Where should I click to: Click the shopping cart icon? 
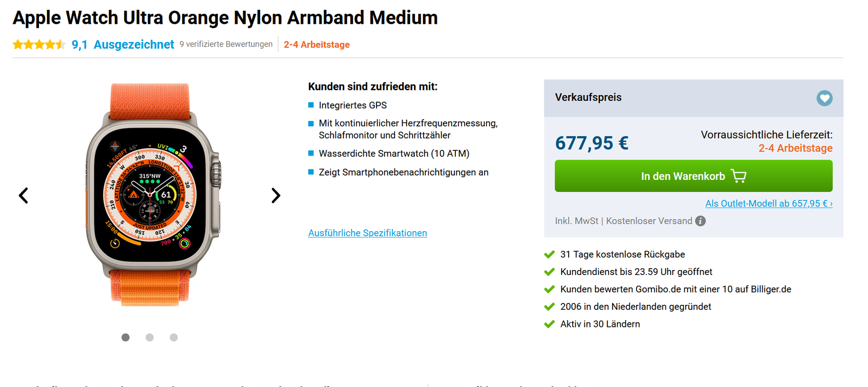738,176
